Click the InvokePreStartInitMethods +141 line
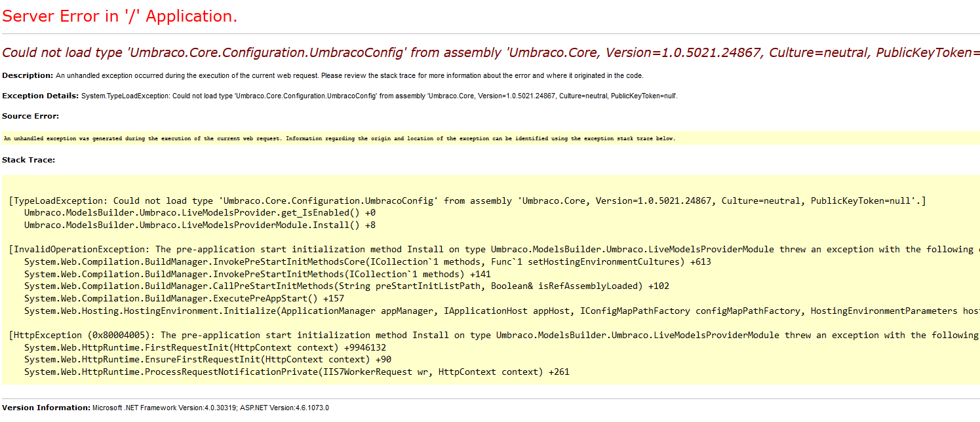Viewport: 980px width, 422px height. coord(257,274)
